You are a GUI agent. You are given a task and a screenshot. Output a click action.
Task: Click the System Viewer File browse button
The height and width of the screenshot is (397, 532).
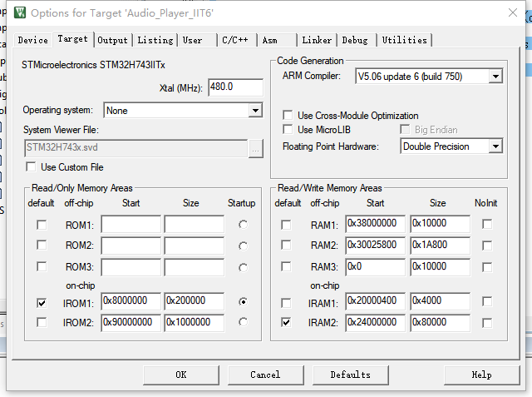coord(256,148)
